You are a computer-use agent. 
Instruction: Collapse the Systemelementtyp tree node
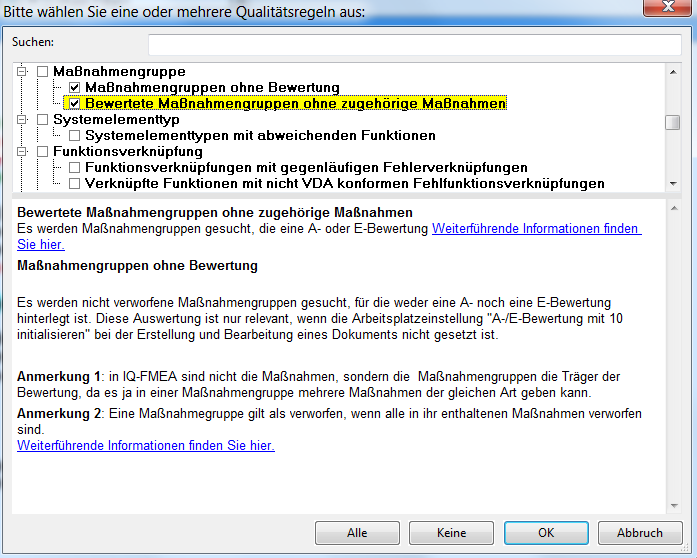tap(21, 119)
